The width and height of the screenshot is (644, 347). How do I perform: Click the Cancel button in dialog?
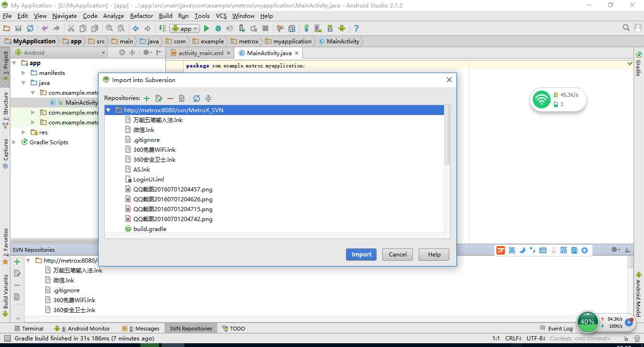[397, 255]
